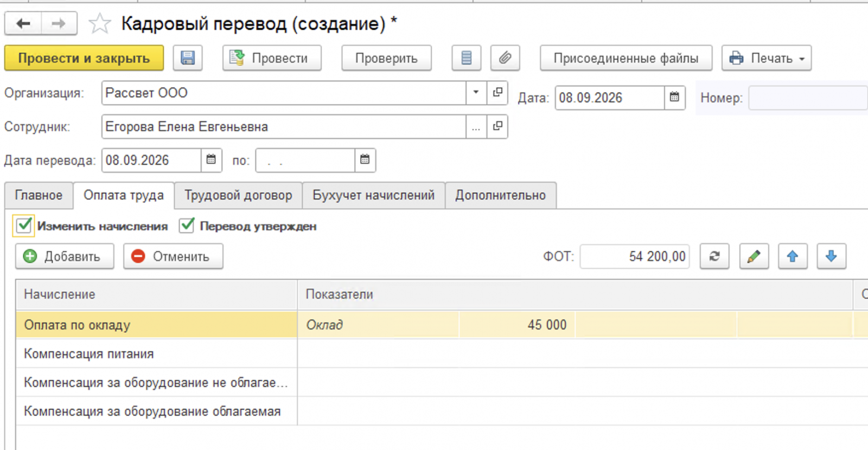Click the document Дата input field
The image size is (868, 450).
[610, 98]
